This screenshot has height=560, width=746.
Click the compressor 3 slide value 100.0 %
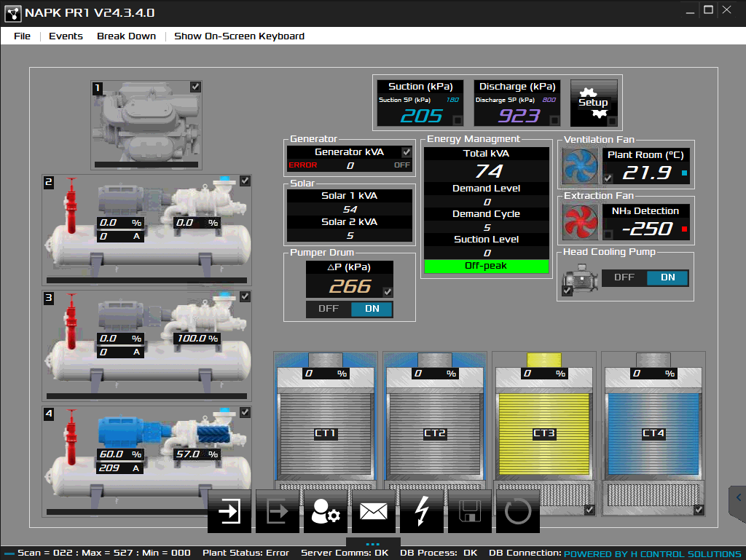[197, 339]
